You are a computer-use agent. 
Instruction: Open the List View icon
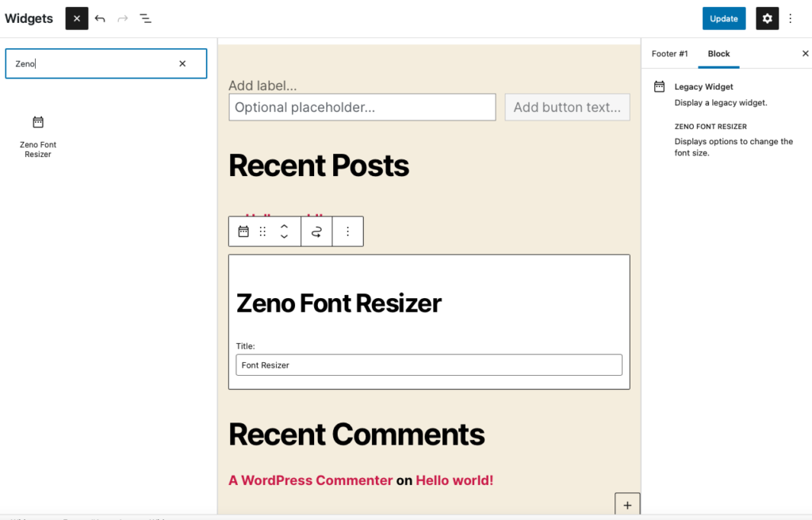(x=146, y=17)
